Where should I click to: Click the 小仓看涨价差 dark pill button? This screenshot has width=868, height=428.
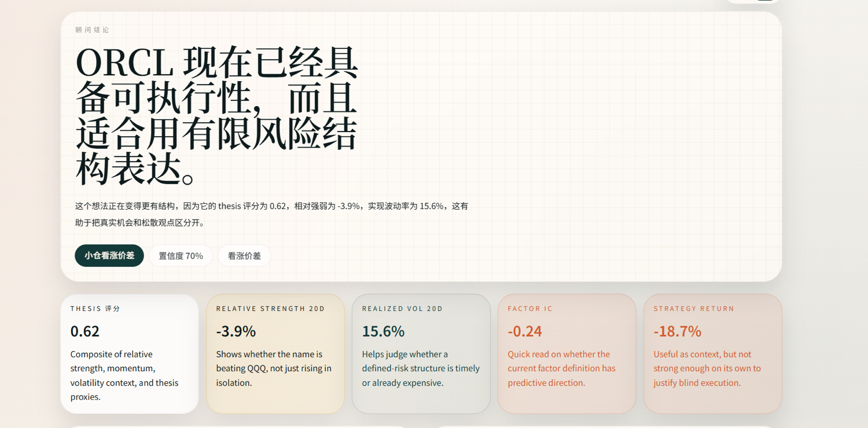pyautogui.click(x=109, y=255)
